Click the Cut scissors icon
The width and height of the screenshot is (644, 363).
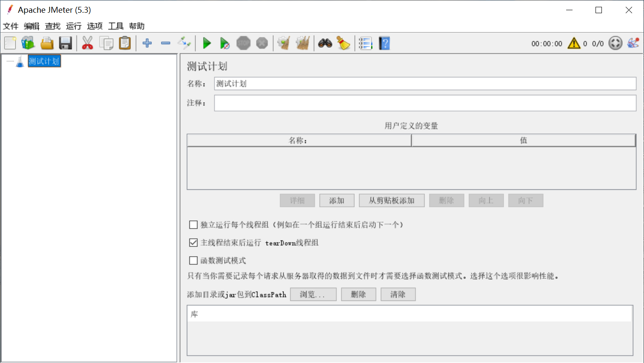tap(87, 43)
